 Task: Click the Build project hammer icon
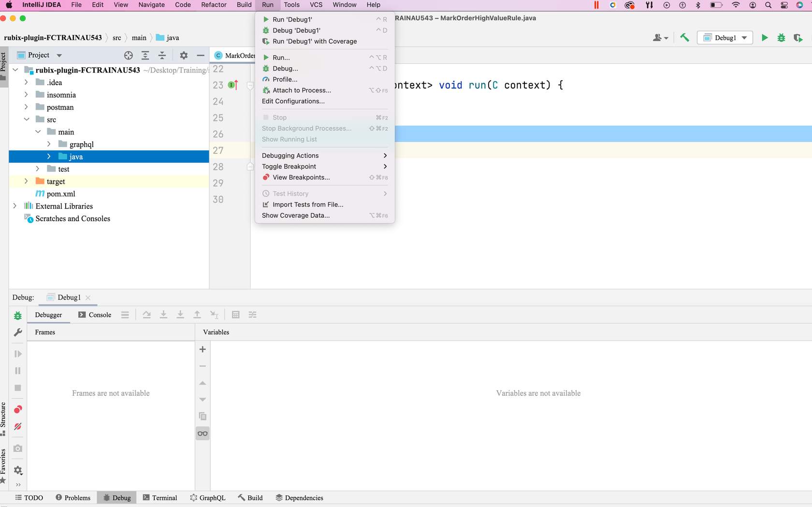pyautogui.click(x=684, y=38)
